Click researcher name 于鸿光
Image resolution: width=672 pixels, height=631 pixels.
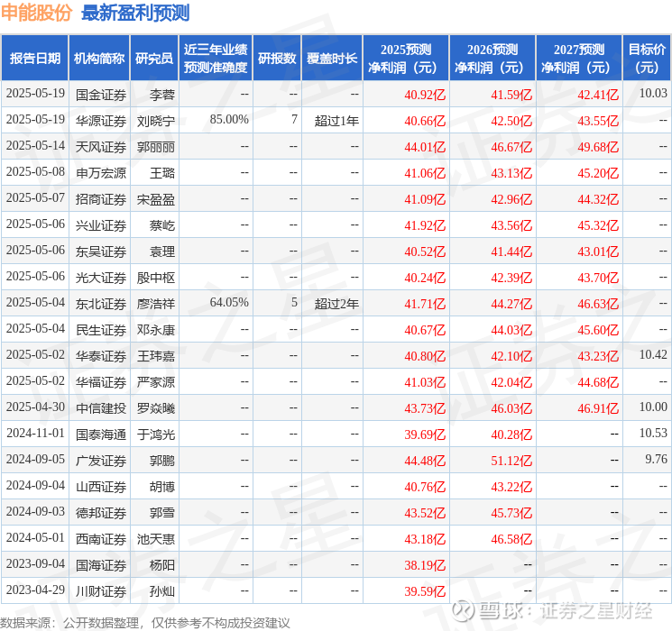pos(155,434)
